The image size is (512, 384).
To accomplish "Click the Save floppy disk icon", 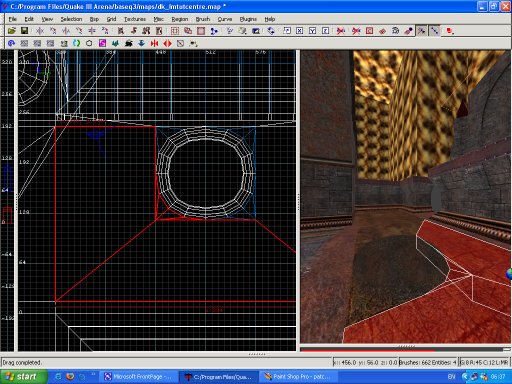I will [24, 31].
